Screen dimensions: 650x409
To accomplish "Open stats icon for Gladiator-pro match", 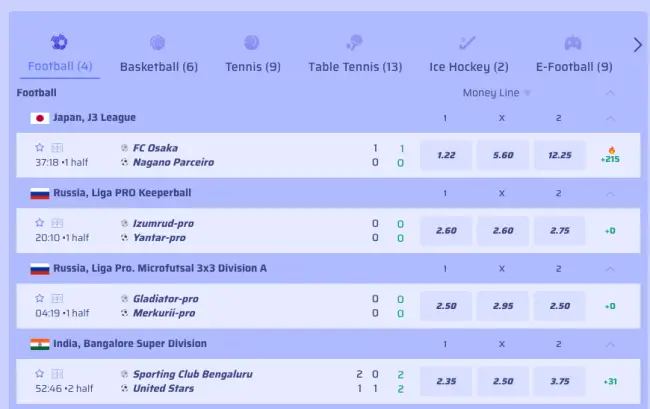I will coord(57,298).
